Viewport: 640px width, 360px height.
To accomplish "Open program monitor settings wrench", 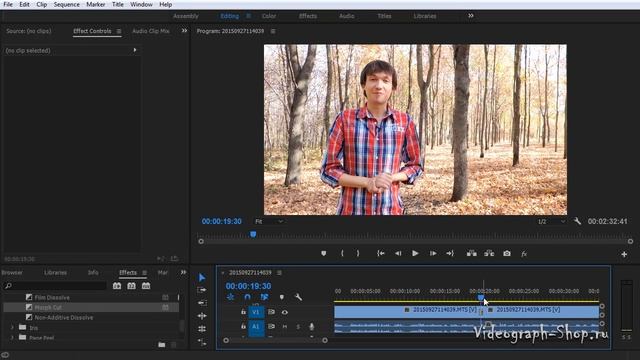I will click(577, 221).
